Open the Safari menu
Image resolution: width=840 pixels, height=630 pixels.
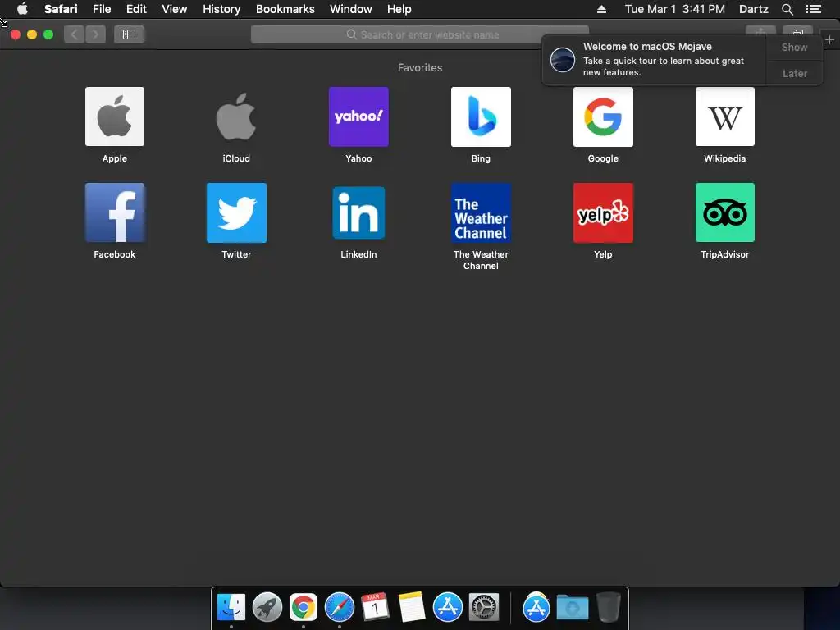[x=61, y=9]
